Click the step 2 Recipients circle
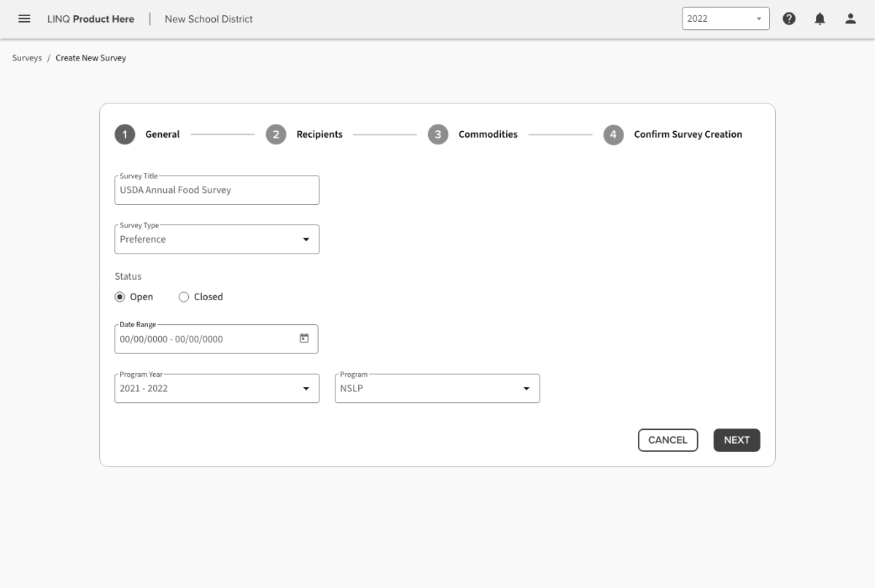 coord(276,135)
